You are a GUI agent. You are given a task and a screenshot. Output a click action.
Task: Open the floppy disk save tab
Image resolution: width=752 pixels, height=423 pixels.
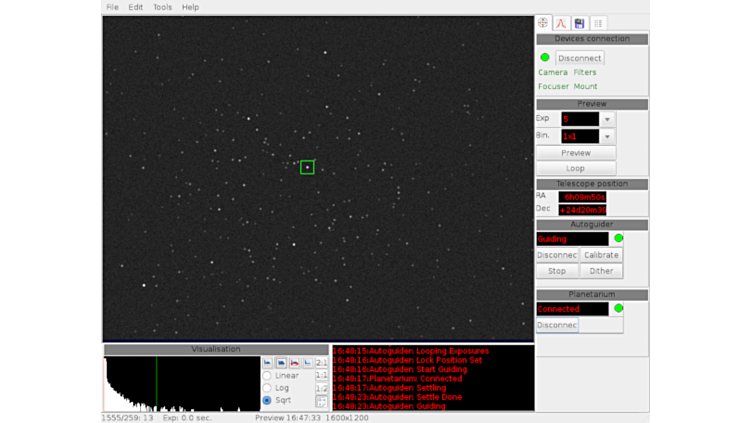point(580,23)
